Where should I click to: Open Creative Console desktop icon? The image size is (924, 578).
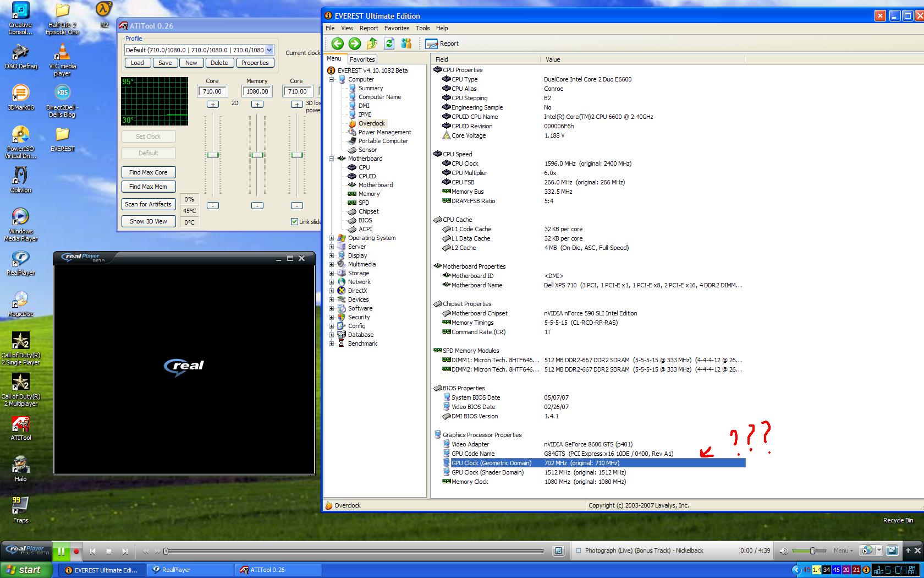pos(20,19)
